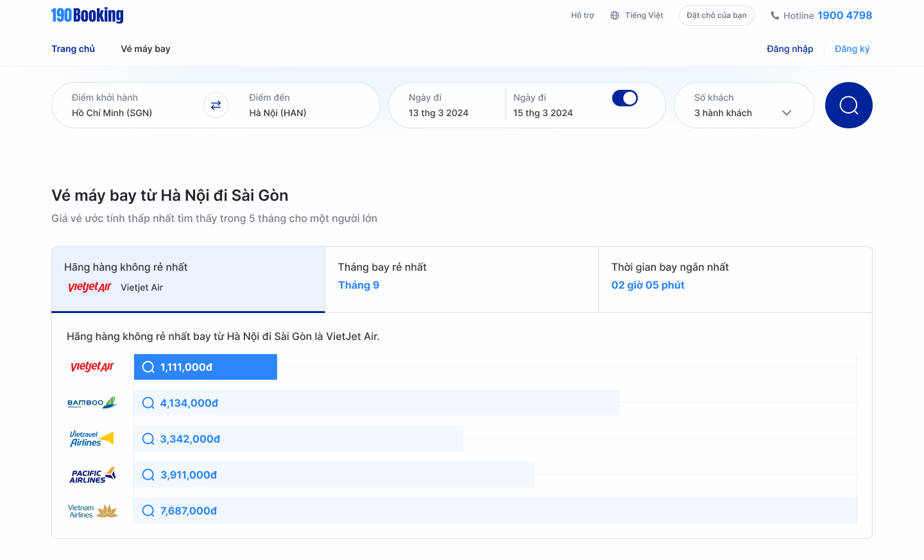Click the swap departure and destination icon
The image size is (924, 560).
click(216, 105)
